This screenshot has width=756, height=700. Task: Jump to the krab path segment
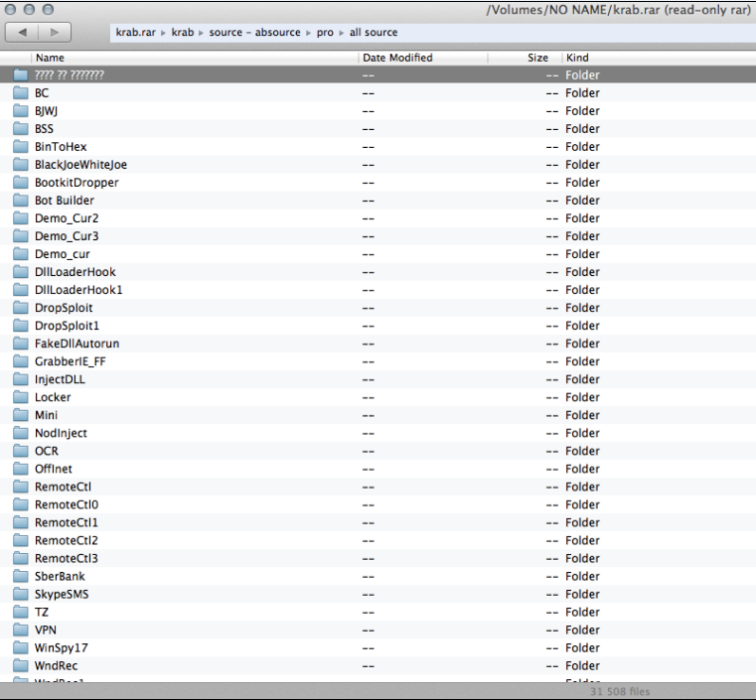pyautogui.click(x=183, y=33)
